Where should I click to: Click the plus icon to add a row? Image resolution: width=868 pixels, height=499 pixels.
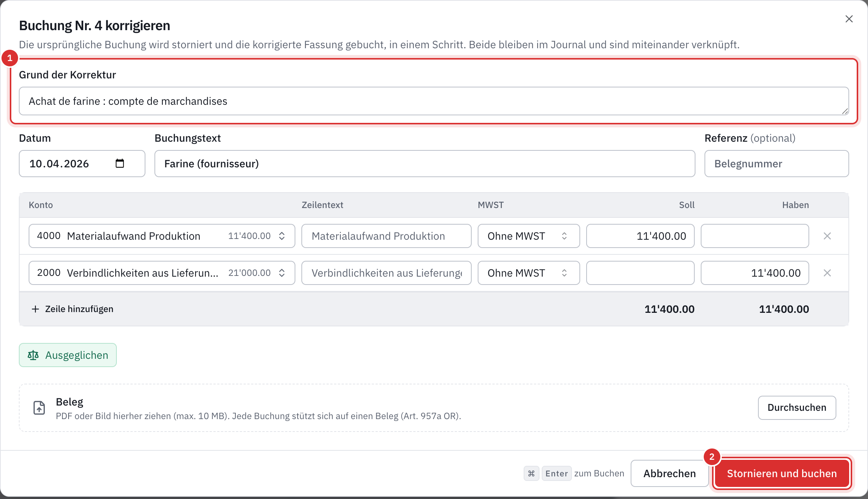coord(35,309)
